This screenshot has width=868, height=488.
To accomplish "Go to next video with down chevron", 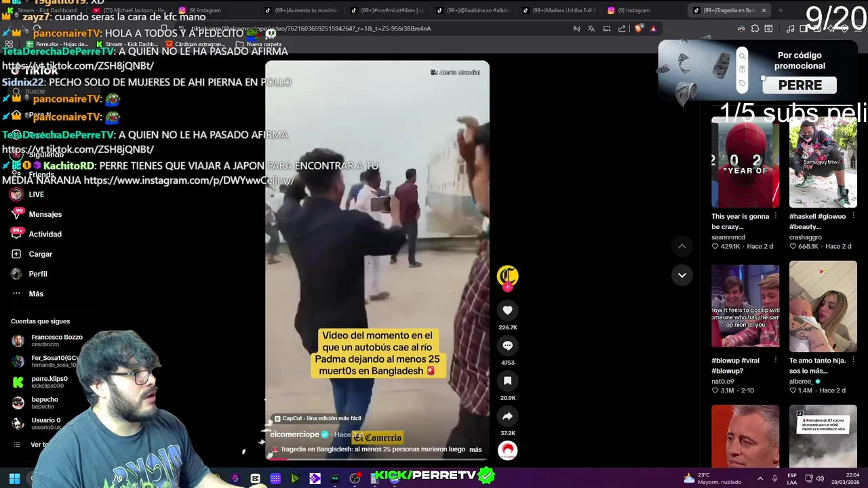I will coord(682,274).
